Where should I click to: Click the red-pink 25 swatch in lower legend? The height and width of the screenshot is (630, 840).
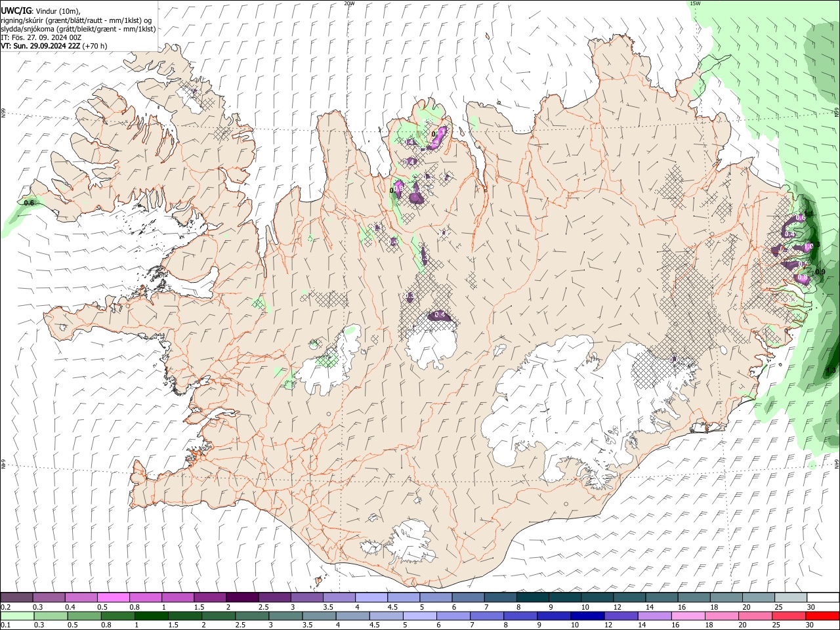(x=789, y=616)
